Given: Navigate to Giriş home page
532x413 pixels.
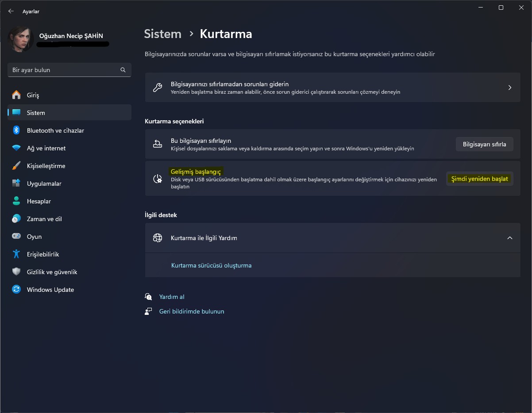Looking at the screenshot, I should pos(33,95).
